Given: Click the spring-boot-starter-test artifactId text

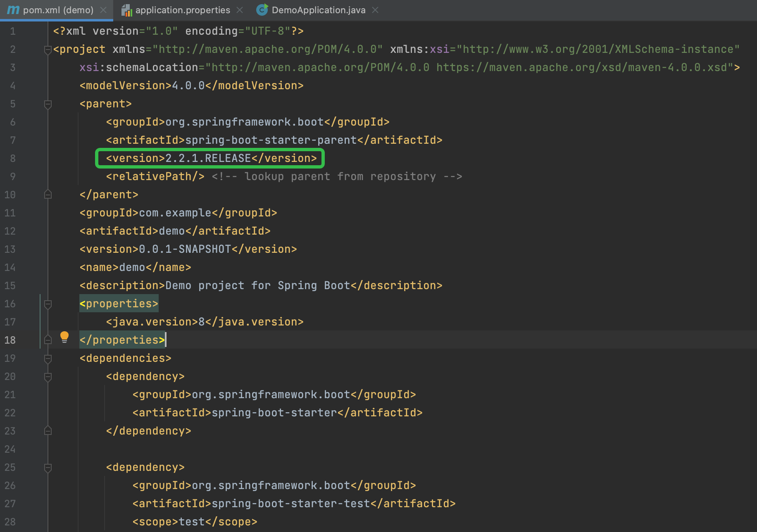Looking at the screenshot, I should point(290,503).
